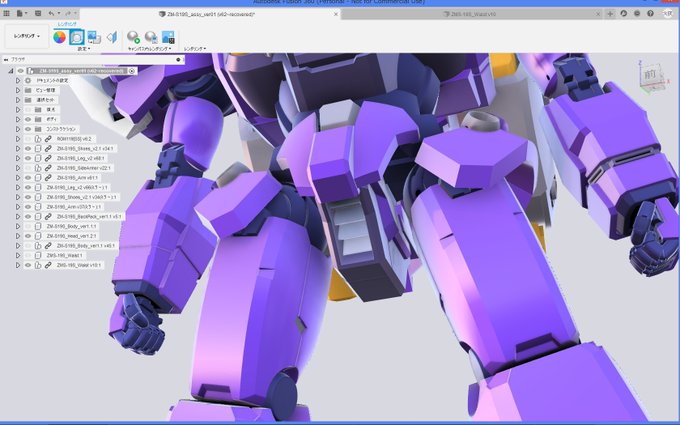The height and width of the screenshot is (425, 680).
Task: Open the Undo history dropdown arrow
Action: click(x=58, y=13)
